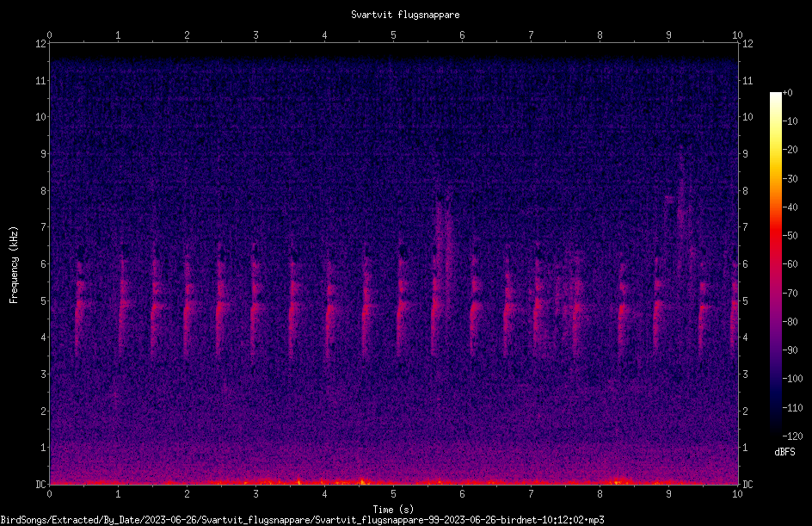Click the '-40' value on the color scale
Image resolution: width=812 pixels, height=526 pixels.
pos(790,207)
